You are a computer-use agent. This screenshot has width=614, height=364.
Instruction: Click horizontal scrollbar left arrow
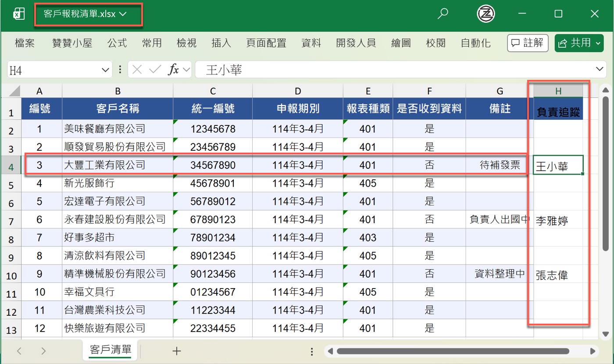pos(330,351)
